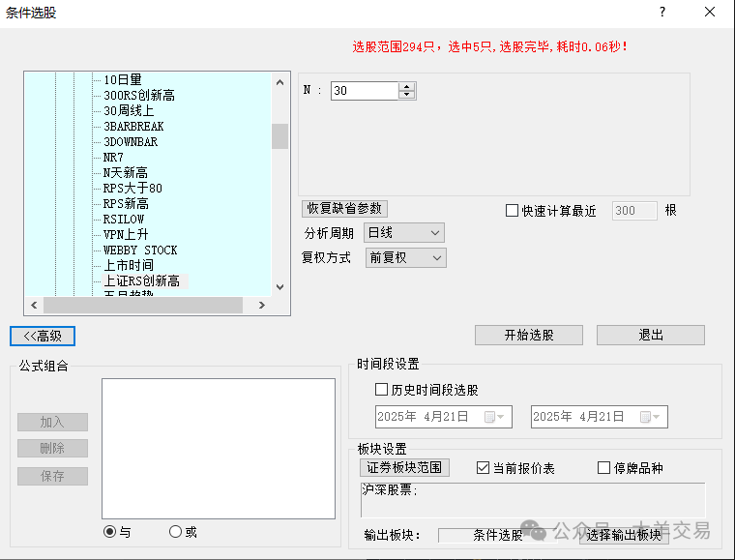Click the formula list vertical scrollbar thumb
The height and width of the screenshot is (560, 735).
tap(279, 136)
